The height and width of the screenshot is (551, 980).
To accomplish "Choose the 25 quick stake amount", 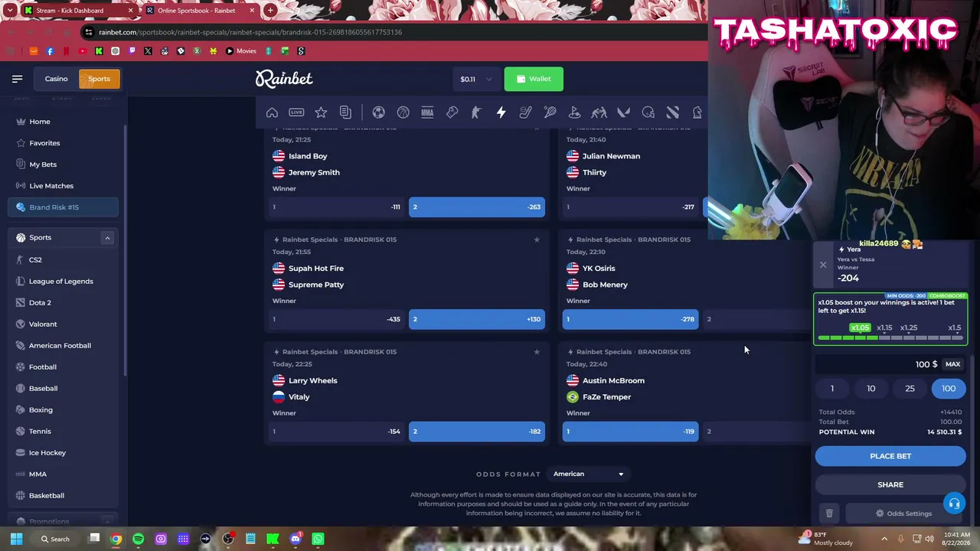I will [910, 389].
